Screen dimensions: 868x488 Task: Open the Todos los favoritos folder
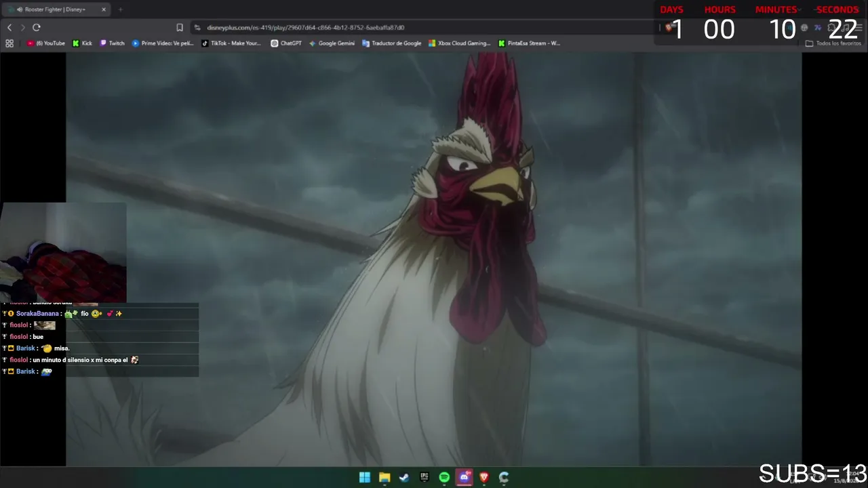point(833,43)
